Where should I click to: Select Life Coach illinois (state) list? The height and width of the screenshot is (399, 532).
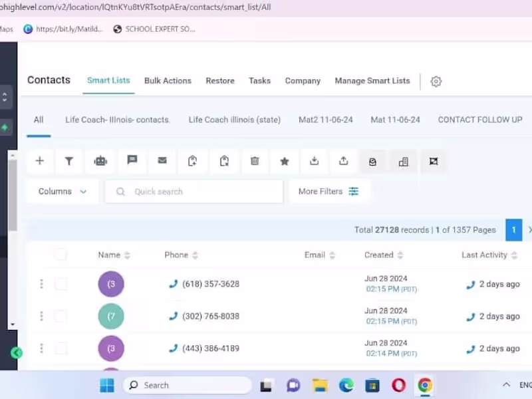[x=235, y=120]
